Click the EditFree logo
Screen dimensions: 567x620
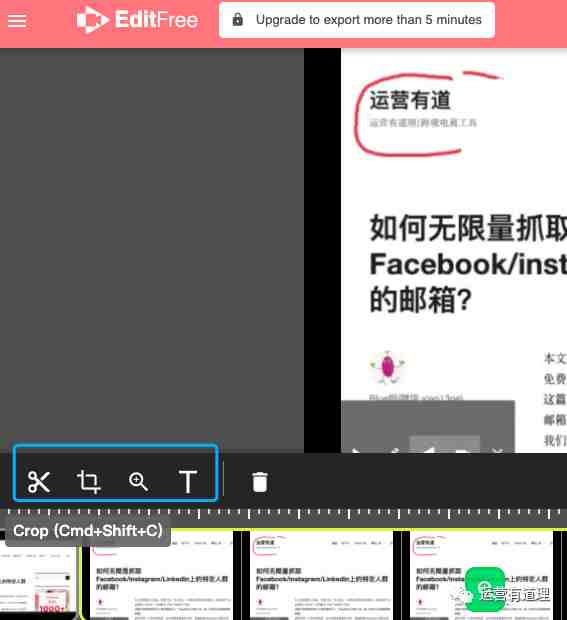click(x=137, y=20)
